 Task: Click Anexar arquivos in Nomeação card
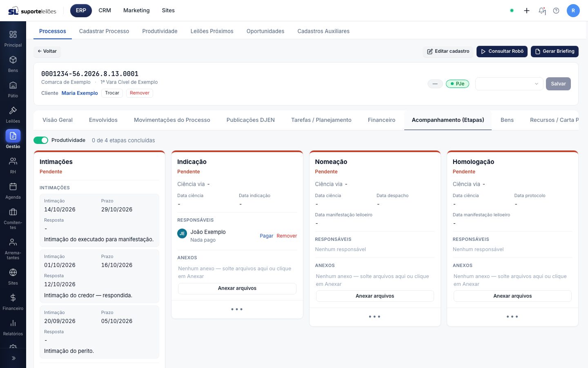pyautogui.click(x=375, y=296)
